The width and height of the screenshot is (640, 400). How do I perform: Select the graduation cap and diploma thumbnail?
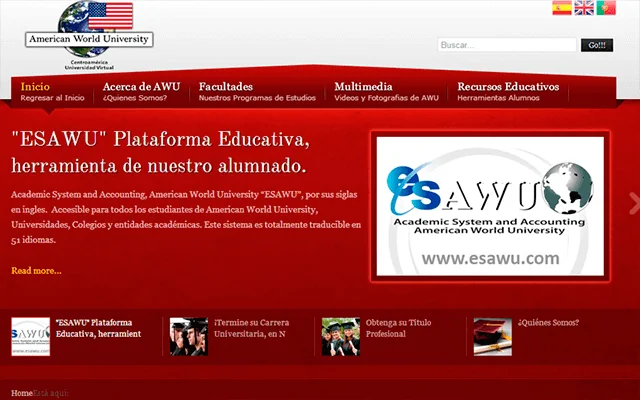[x=493, y=337]
